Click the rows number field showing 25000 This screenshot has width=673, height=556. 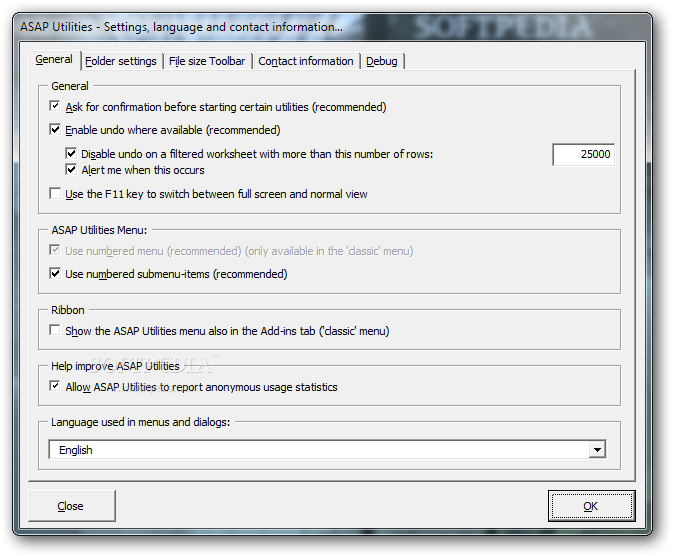point(583,154)
